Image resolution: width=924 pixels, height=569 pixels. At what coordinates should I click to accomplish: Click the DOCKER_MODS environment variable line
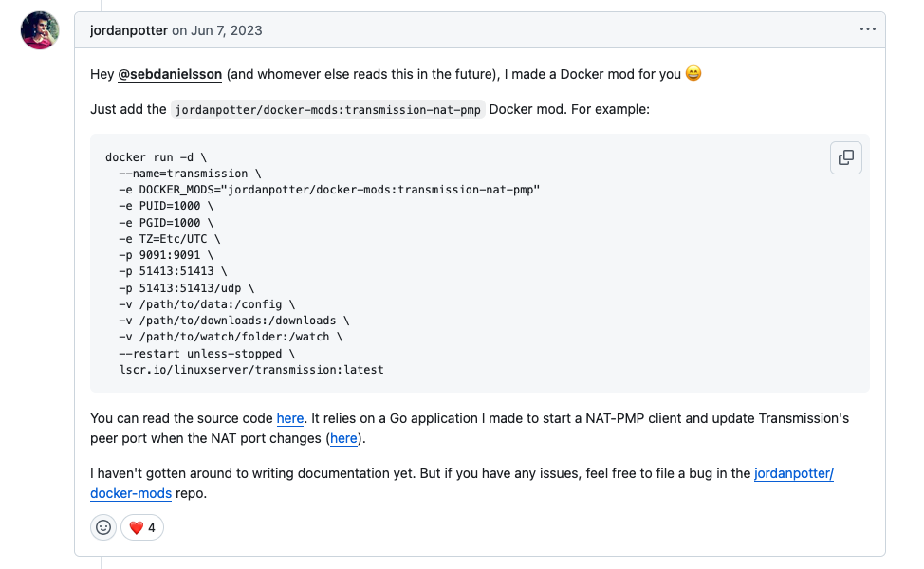click(328, 190)
